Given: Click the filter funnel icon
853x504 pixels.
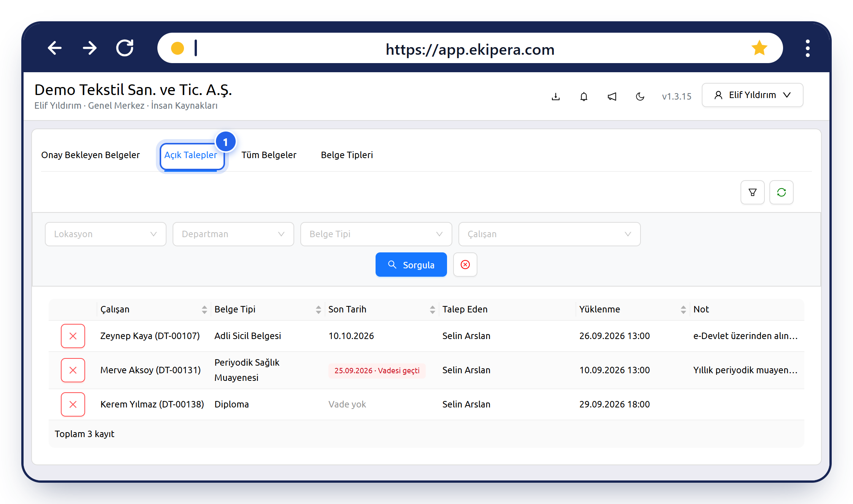Looking at the screenshot, I should point(753,192).
